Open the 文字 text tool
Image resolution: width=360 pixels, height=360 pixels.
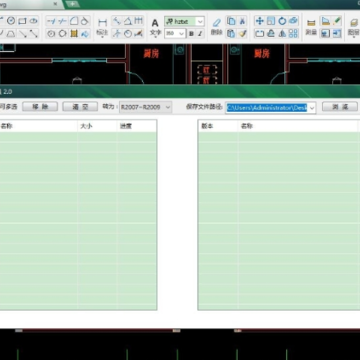[x=155, y=27]
